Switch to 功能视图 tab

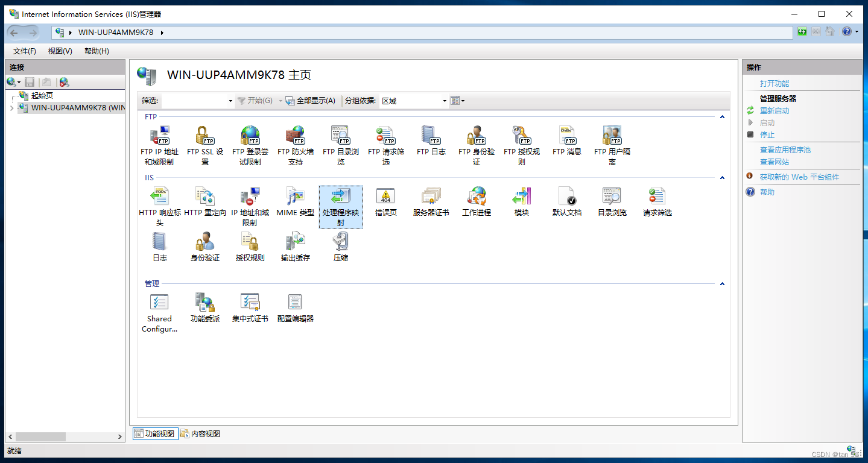[155, 433]
